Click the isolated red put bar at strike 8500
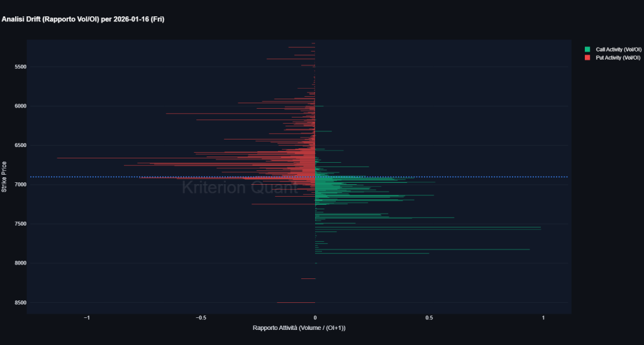644x345 pixels. pyautogui.click(x=296, y=303)
